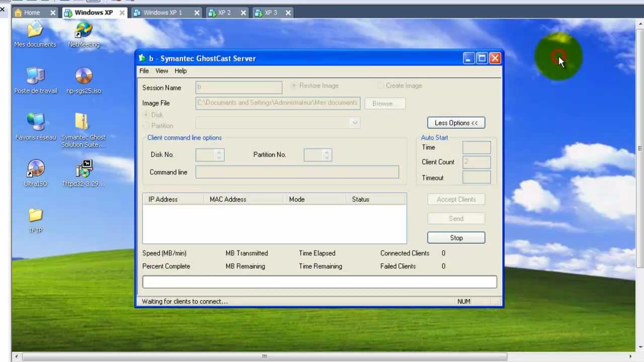Viewport: 644px width, 362px height.
Task: Minimize the GhostCast Server window
Action: pyautogui.click(x=468, y=58)
